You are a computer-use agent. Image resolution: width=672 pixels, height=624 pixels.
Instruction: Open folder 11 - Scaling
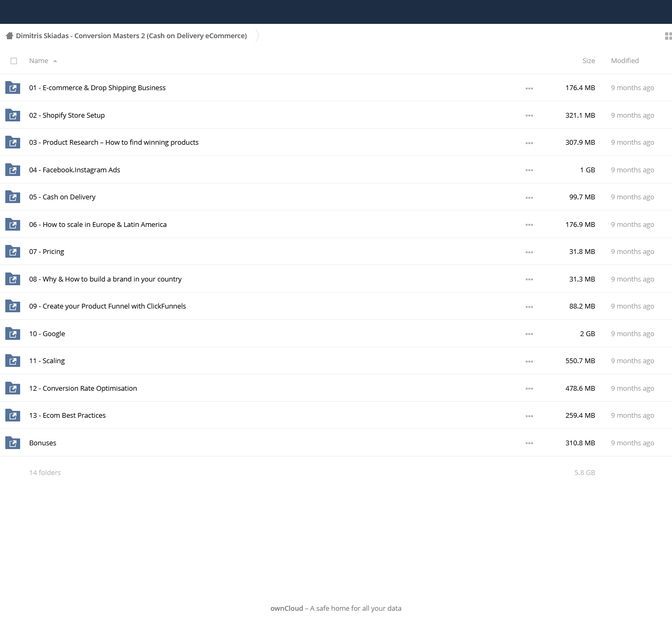click(47, 361)
